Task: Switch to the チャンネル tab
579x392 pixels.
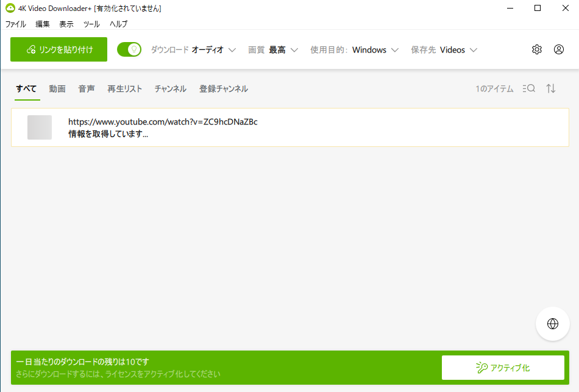Action: tap(171, 88)
